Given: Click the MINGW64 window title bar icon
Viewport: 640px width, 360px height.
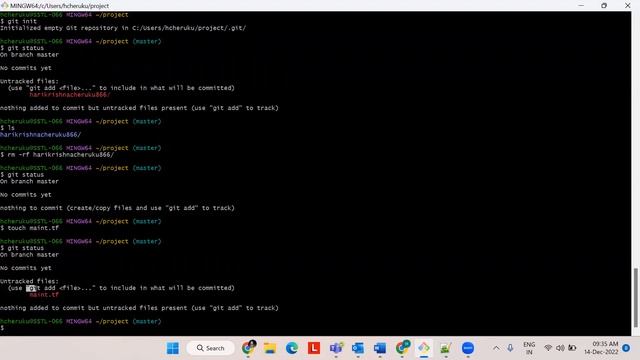Looking at the screenshot, I should (4, 5).
